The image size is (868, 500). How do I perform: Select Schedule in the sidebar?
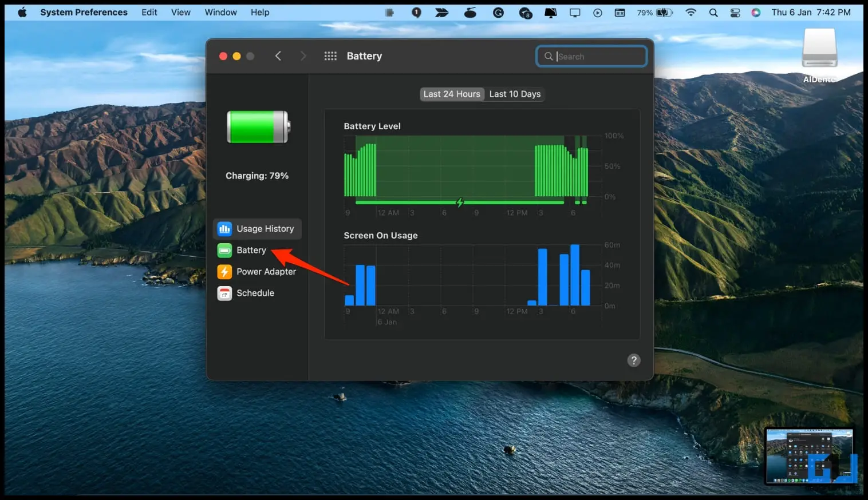[x=257, y=293]
